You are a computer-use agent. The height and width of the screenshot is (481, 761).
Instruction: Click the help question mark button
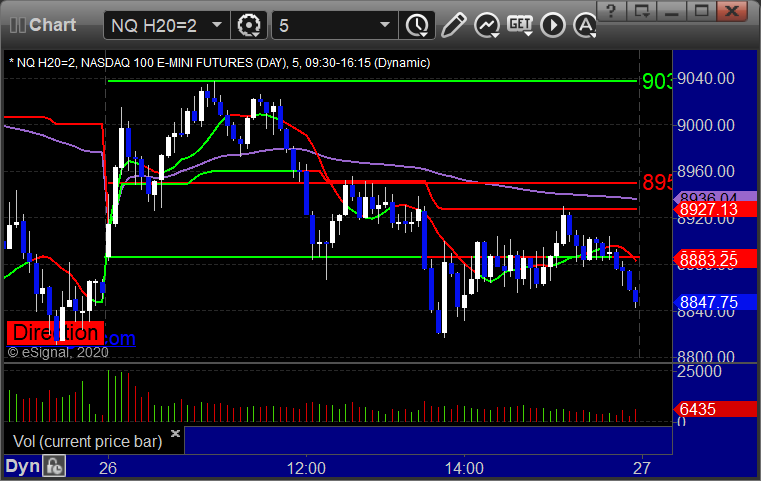click(x=611, y=11)
